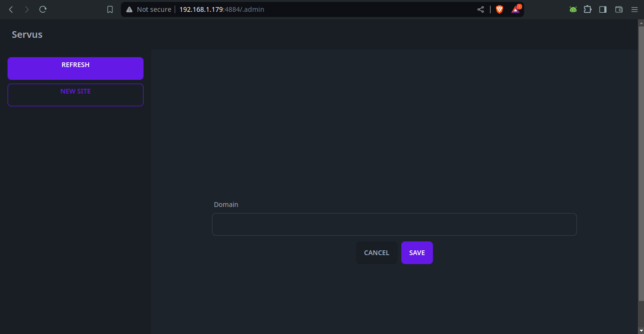Image resolution: width=644 pixels, height=334 pixels.
Task: Click the NEW SITE button
Action: [76, 95]
